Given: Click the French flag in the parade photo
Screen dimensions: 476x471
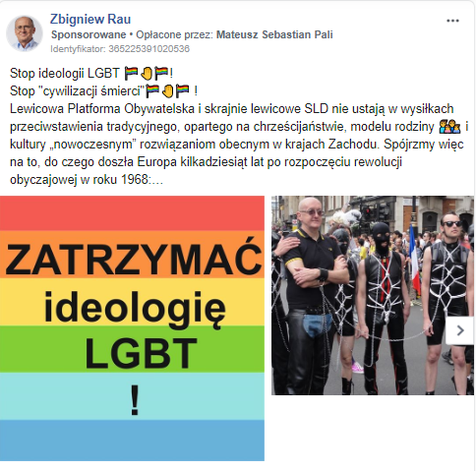Looking at the screenshot, I should [x=414, y=259].
